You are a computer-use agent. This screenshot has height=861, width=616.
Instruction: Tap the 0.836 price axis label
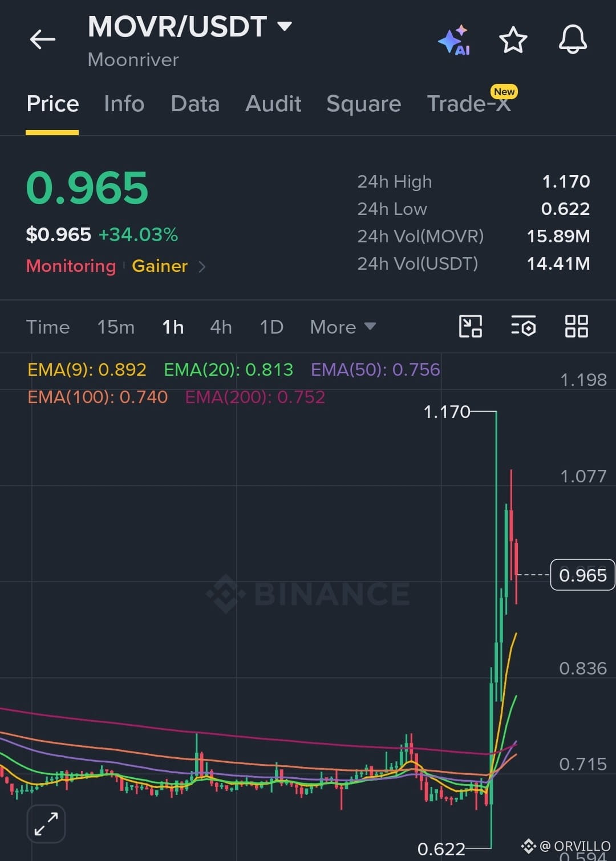click(x=582, y=668)
